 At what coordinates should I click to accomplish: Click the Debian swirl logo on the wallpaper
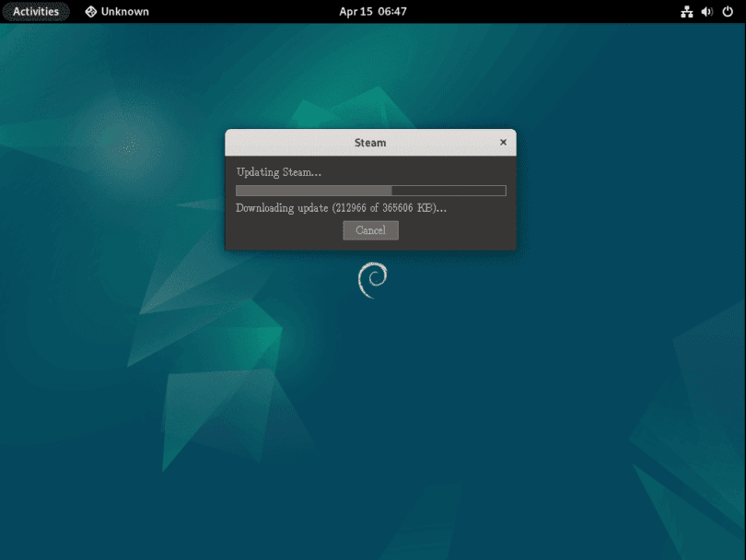click(372, 278)
